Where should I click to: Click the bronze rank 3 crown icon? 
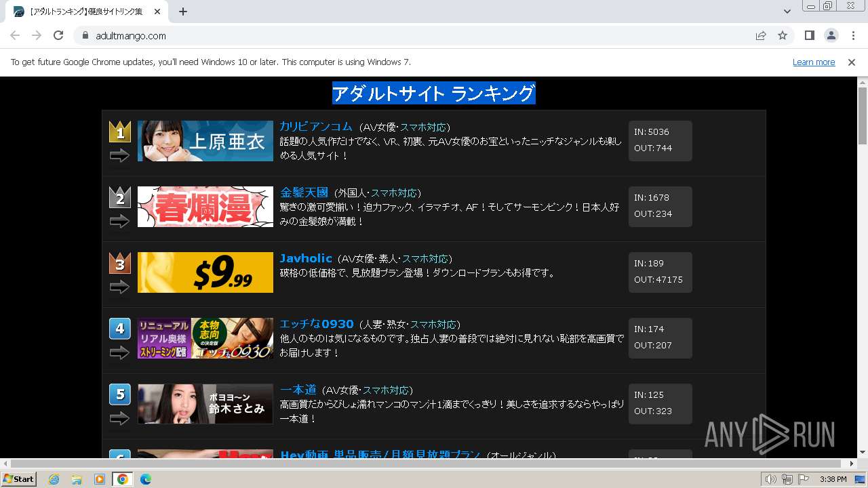tap(120, 263)
